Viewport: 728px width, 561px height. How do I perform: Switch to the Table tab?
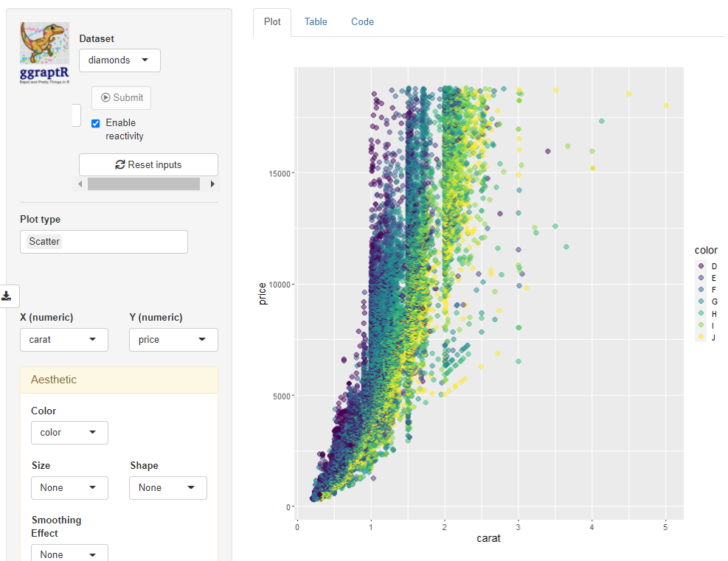point(316,22)
